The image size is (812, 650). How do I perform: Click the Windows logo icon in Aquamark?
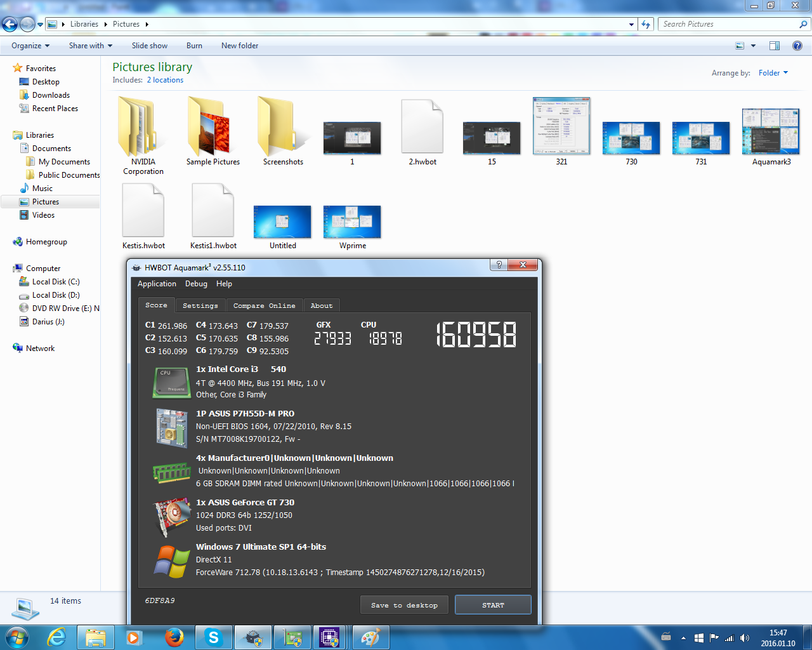(171, 561)
